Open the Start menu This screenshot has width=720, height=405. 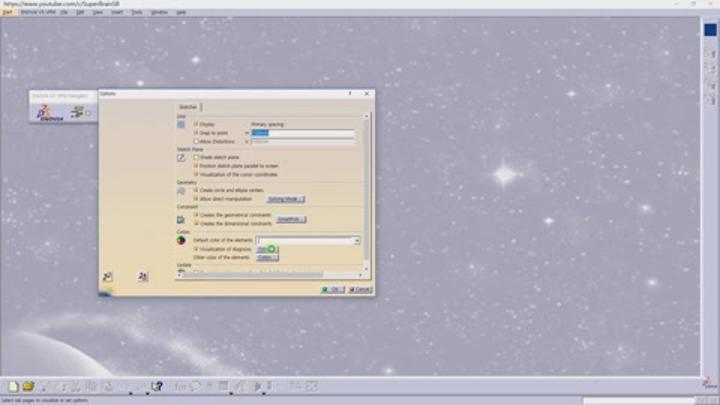pyautogui.click(x=7, y=12)
